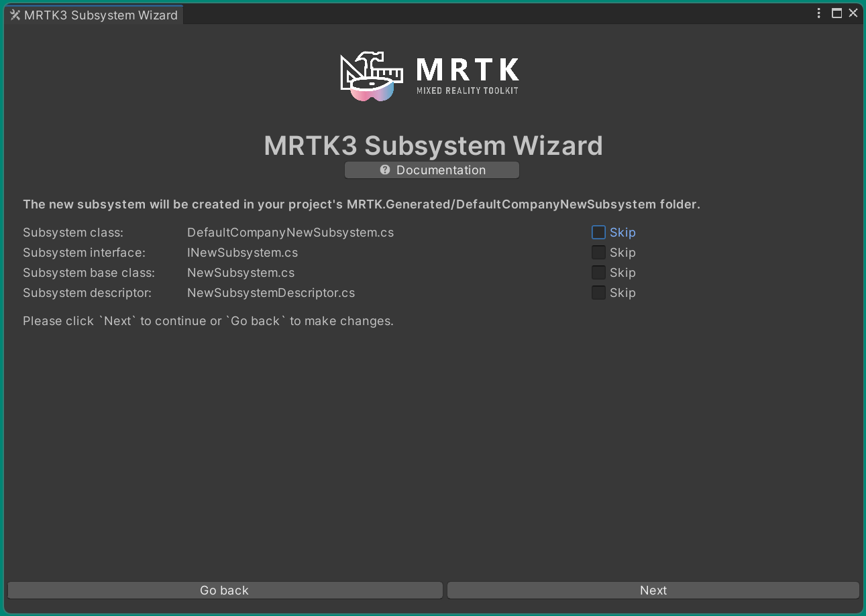This screenshot has height=616, width=866.
Task: Click the 'Subsystem descriptor:' label
Action: point(87,293)
